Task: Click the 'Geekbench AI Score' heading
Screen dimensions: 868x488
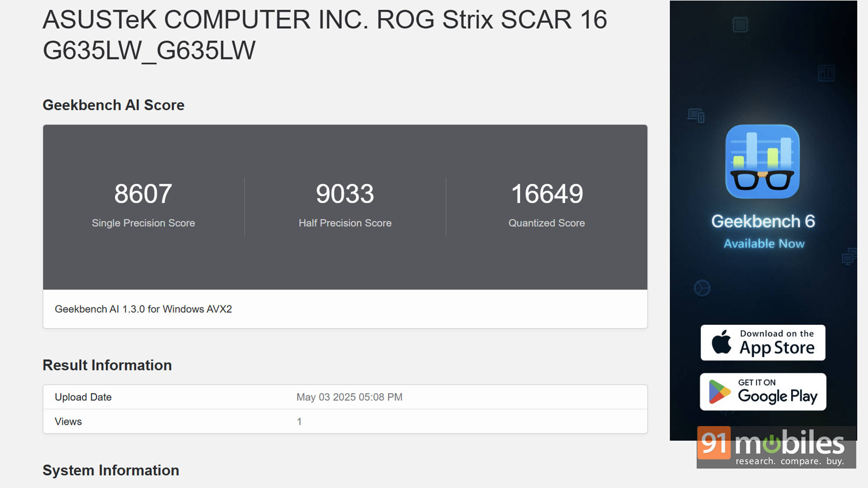Action: (113, 105)
